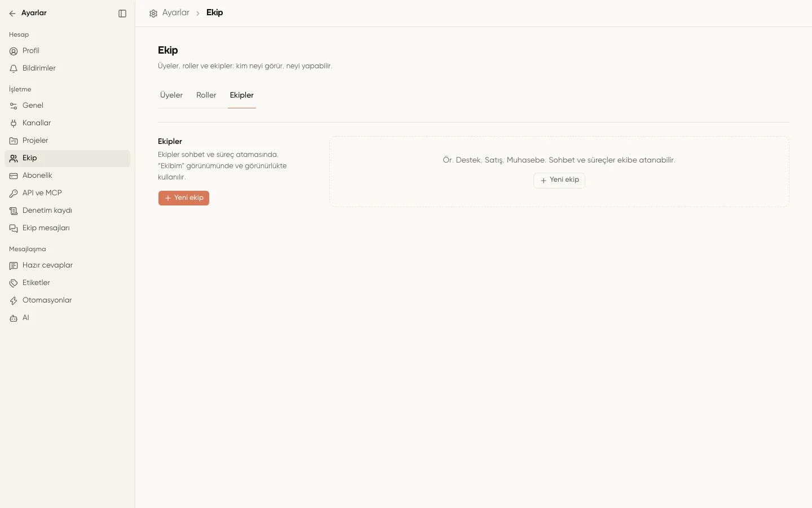Click the Etiketler tag icon

pos(14,283)
